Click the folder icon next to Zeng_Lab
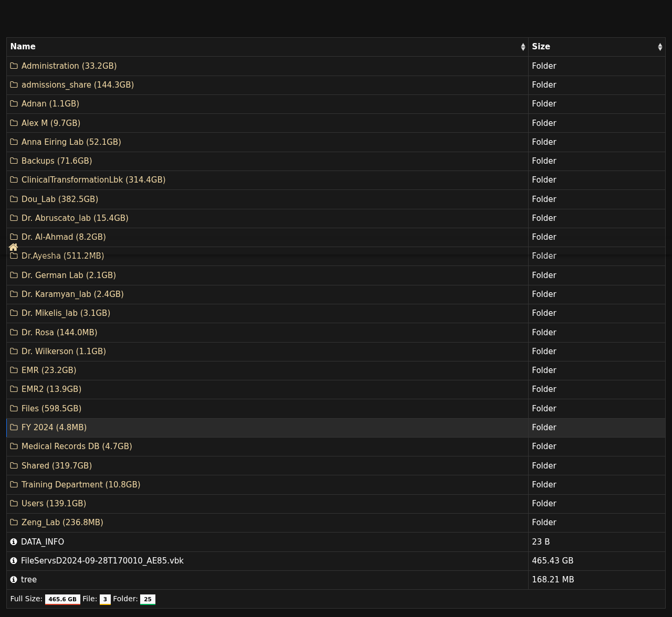 click(x=14, y=523)
